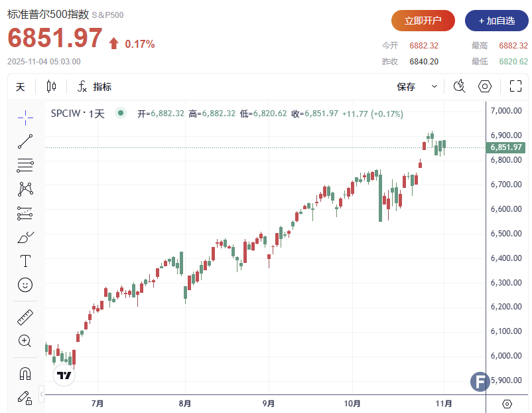
Task: Select the XABCD pattern tool
Action: tap(25, 189)
